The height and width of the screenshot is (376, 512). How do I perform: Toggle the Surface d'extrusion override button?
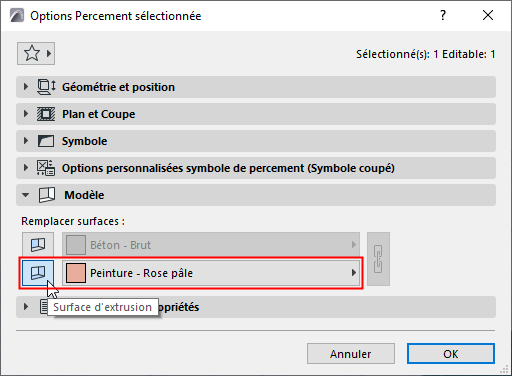[x=38, y=273]
